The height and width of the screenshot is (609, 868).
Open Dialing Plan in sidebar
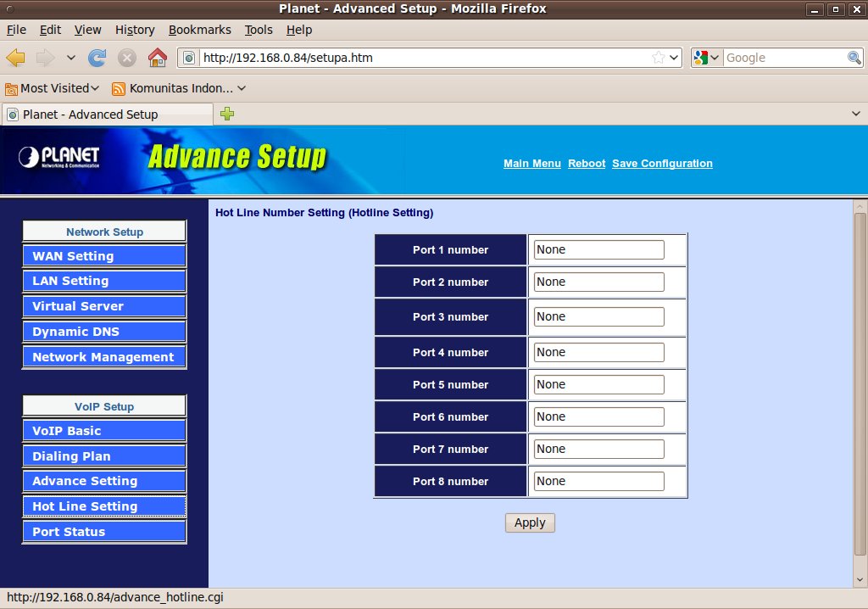coord(104,456)
